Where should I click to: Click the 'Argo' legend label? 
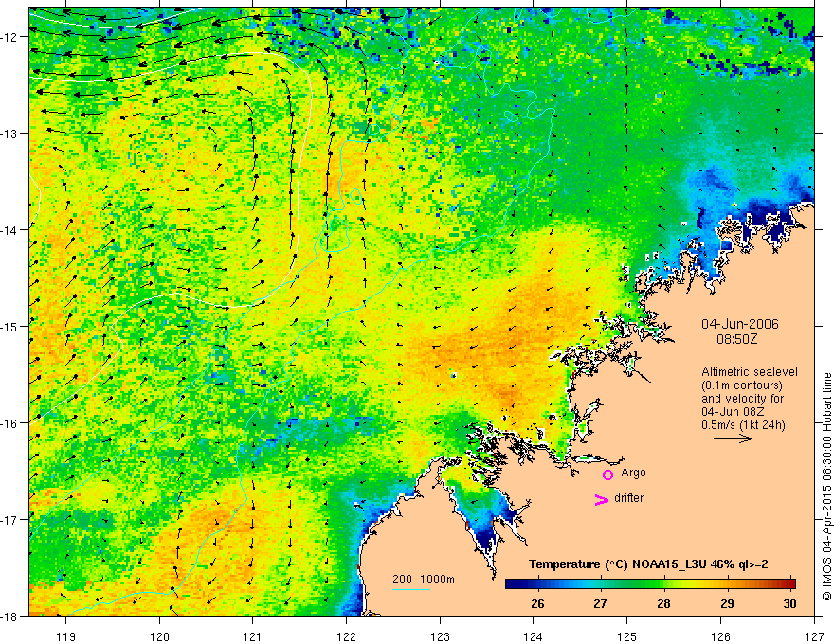[633, 473]
